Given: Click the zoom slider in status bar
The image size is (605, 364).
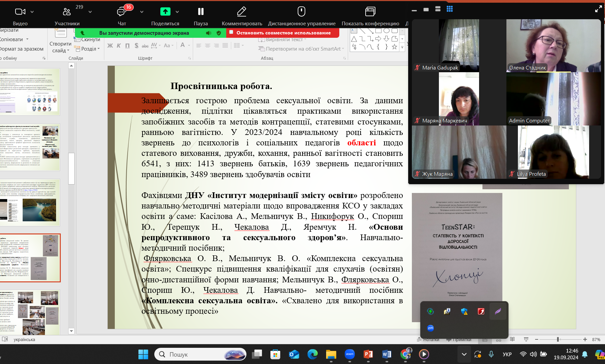Looking at the screenshot, I should [558, 339].
